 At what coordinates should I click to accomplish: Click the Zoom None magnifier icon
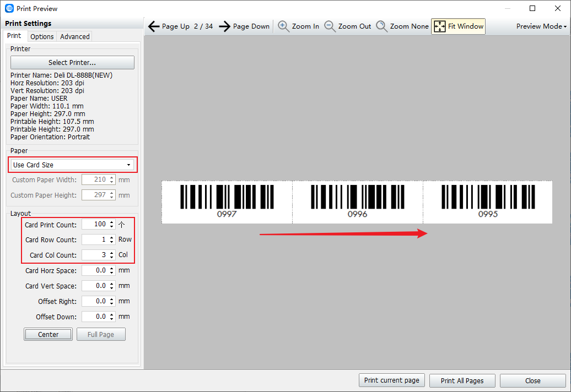click(381, 26)
